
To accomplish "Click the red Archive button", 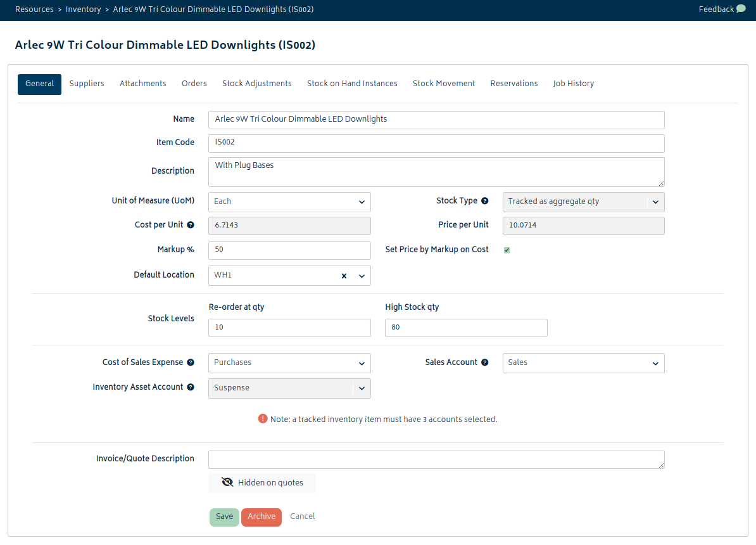I will coord(261,517).
